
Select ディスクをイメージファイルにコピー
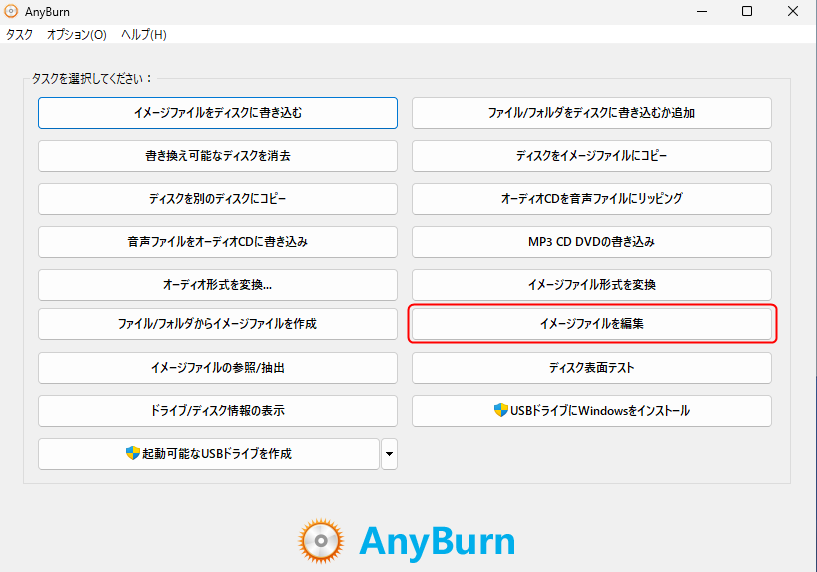(591, 156)
